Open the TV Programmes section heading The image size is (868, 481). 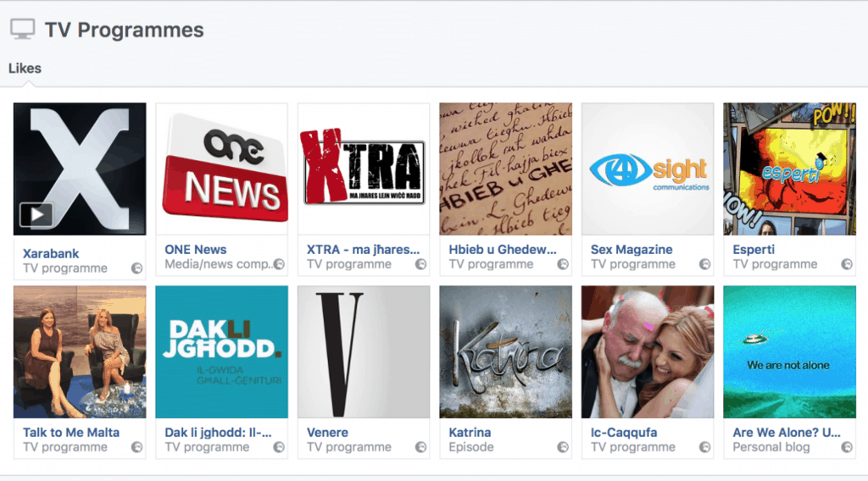pyautogui.click(x=124, y=30)
